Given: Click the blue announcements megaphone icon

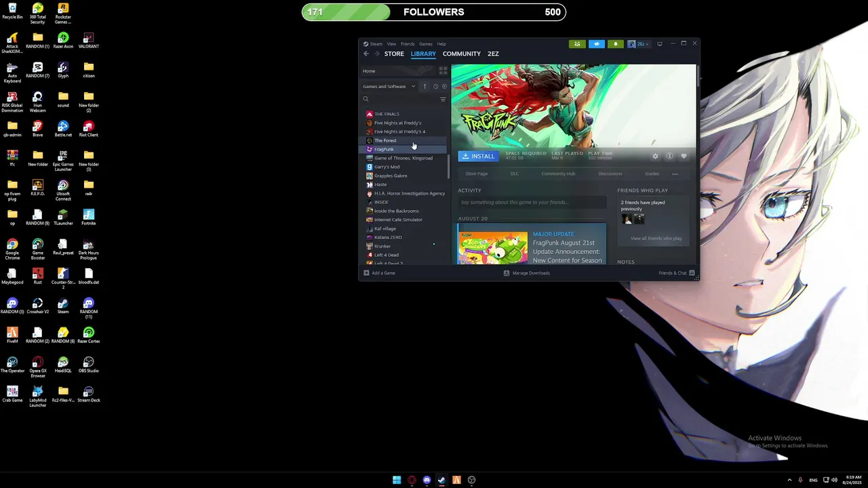Looking at the screenshot, I should pos(597,44).
